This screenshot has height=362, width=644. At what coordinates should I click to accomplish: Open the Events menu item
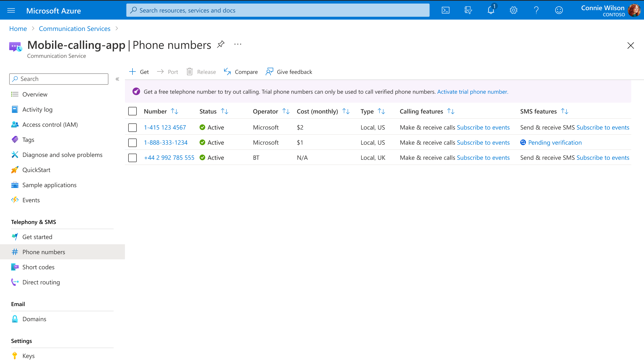tap(31, 200)
